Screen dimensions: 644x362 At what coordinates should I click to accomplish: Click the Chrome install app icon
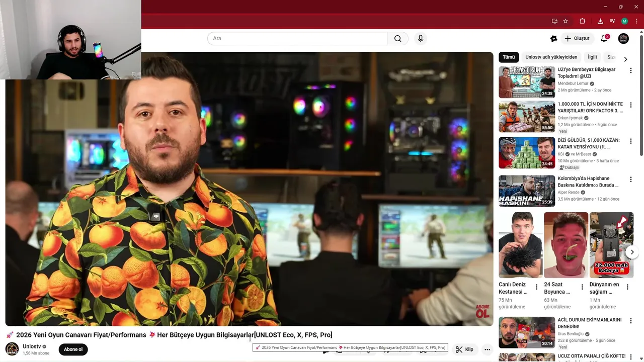(554, 21)
